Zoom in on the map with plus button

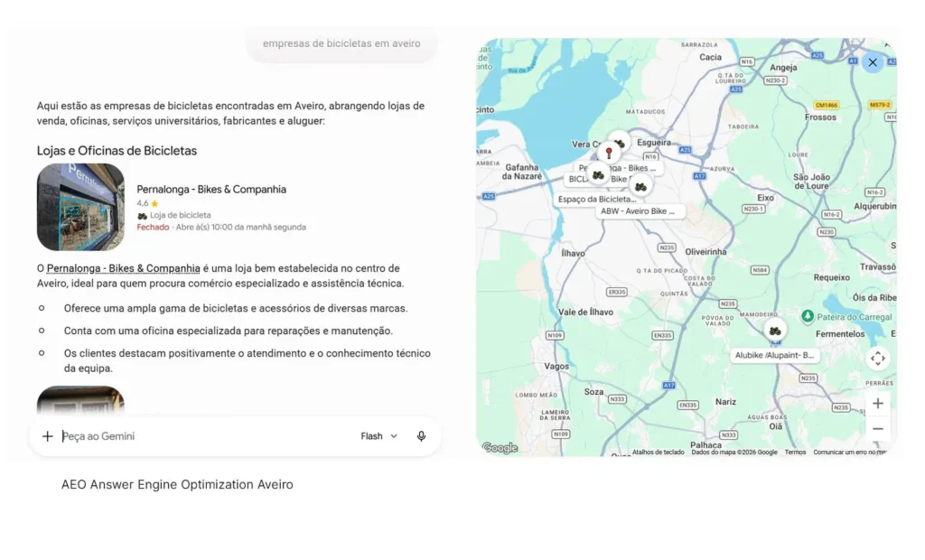coord(878,404)
